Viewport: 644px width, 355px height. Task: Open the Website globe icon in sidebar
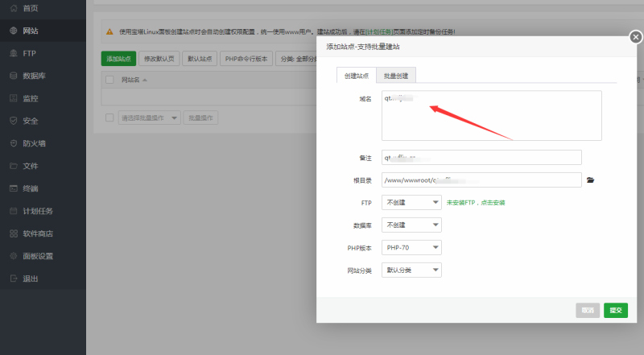coord(14,31)
